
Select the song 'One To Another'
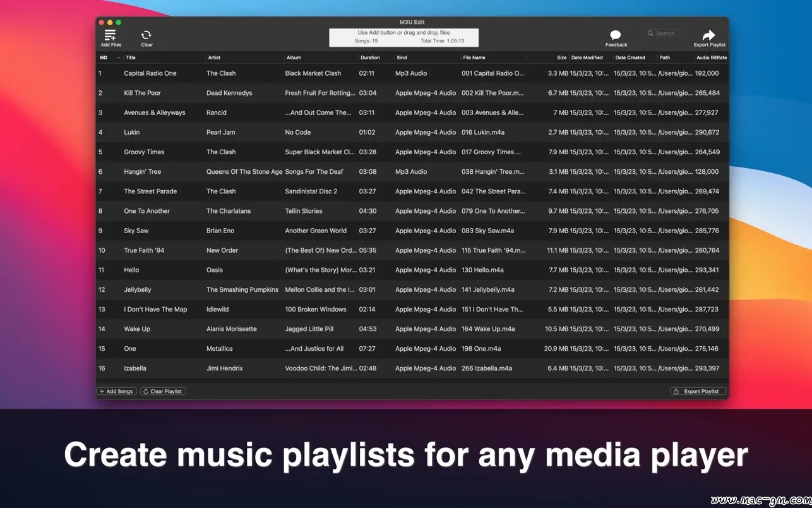pyautogui.click(x=146, y=211)
